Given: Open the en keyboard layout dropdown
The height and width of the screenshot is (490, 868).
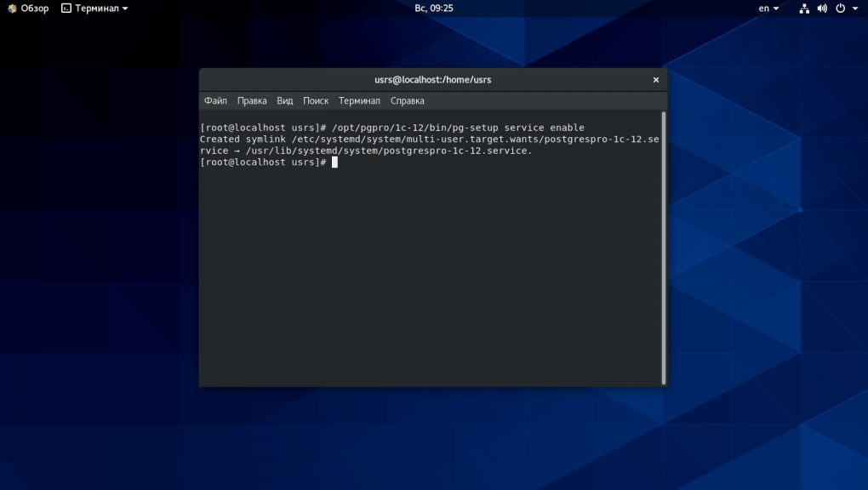Looking at the screenshot, I should [768, 9].
